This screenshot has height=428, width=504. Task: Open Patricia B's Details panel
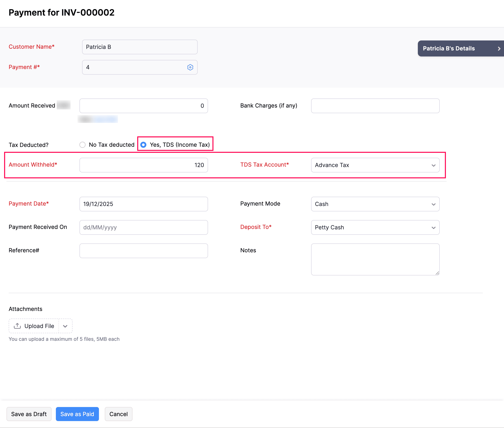click(449, 48)
